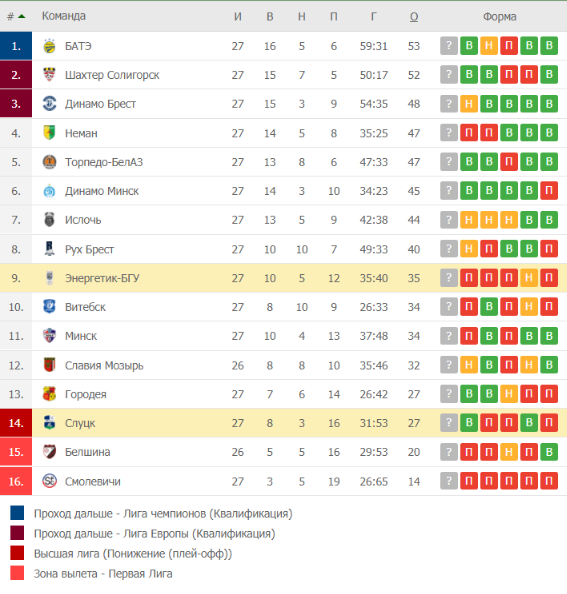Click the blue Champions League legend swatch
This screenshot has width=567, height=594.
point(17,513)
